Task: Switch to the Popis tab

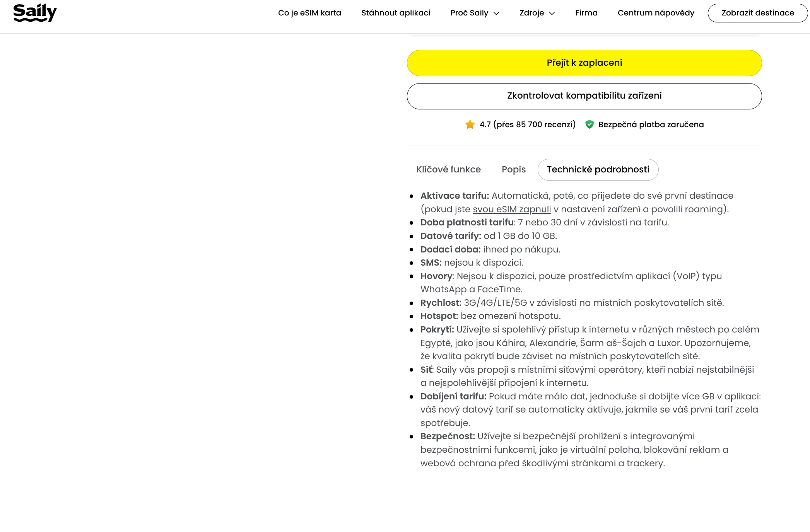Action: point(513,170)
